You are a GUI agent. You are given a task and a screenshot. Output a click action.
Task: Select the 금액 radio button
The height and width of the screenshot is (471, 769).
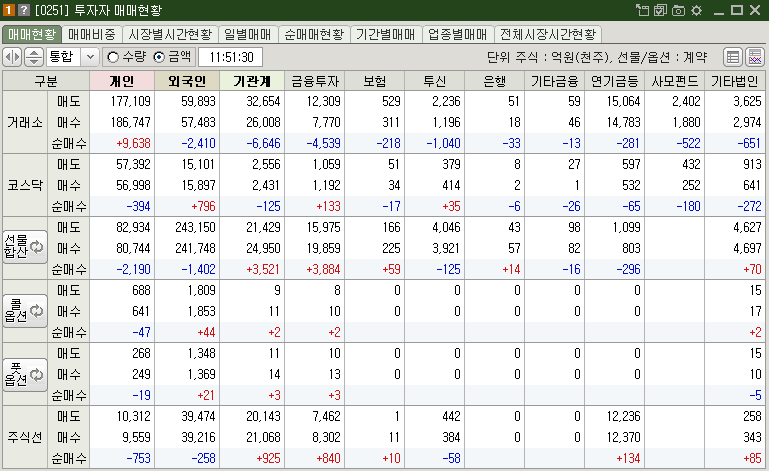(x=159, y=57)
